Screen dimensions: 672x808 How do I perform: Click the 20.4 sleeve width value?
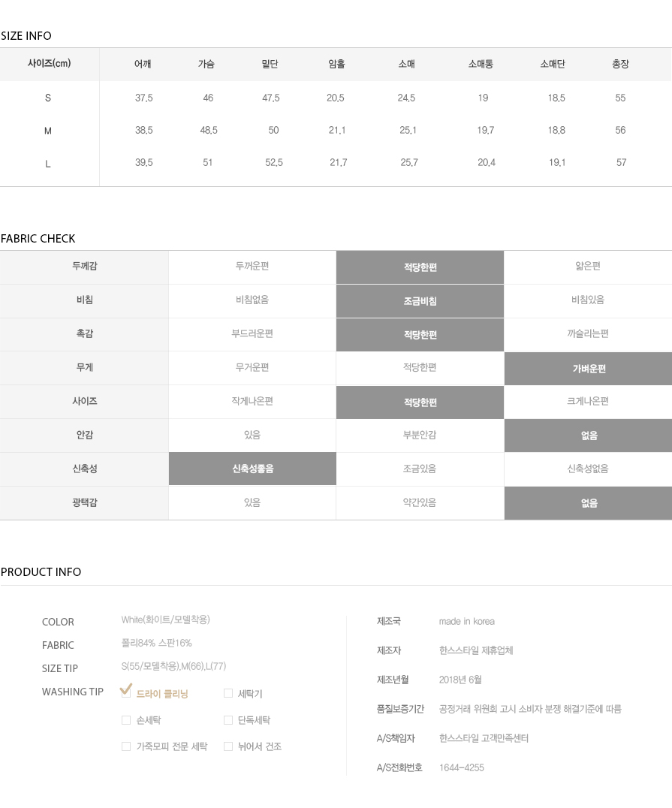(x=487, y=163)
